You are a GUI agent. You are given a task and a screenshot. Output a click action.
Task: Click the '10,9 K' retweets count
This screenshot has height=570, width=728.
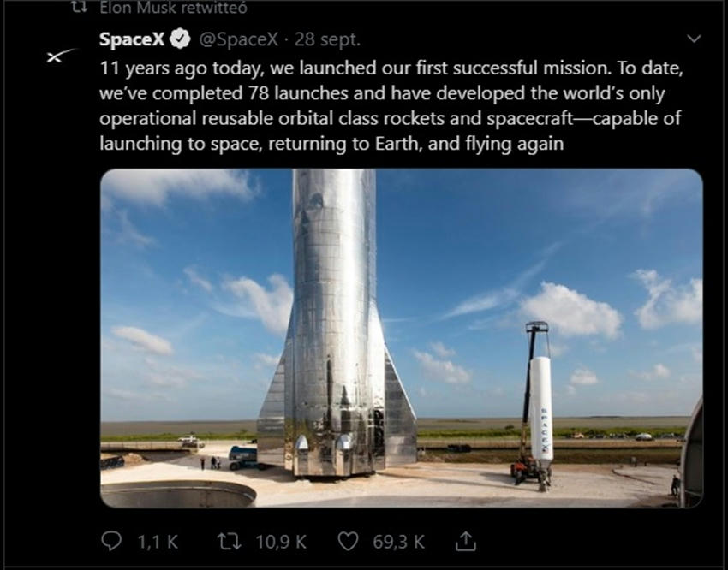[281, 540]
